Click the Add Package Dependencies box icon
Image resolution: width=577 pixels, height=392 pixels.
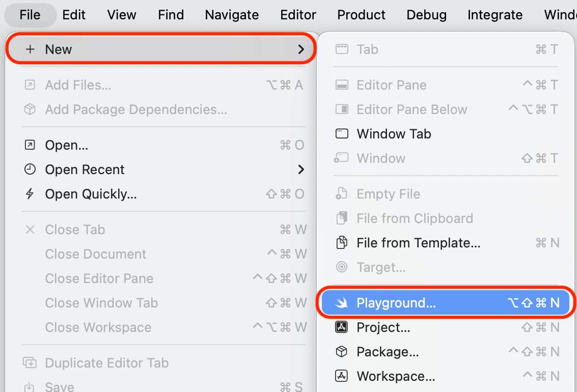[x=30, y=109]
